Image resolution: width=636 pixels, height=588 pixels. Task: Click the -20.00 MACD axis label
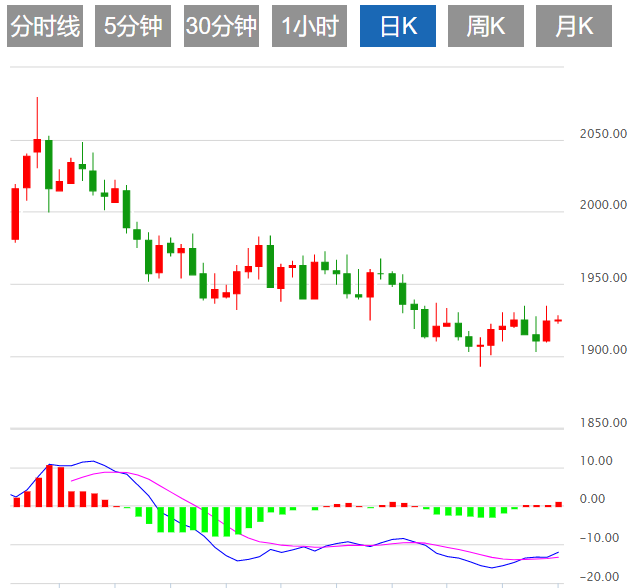pos(599,576)
